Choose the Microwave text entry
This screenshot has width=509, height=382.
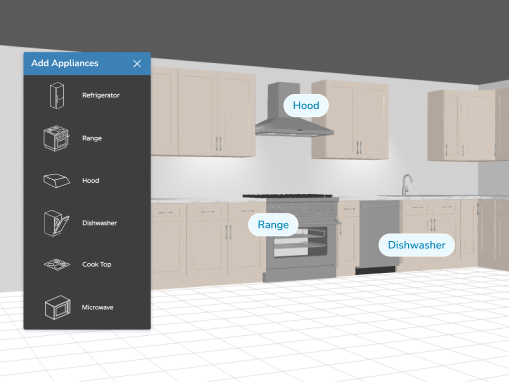(x=98, y=307)
